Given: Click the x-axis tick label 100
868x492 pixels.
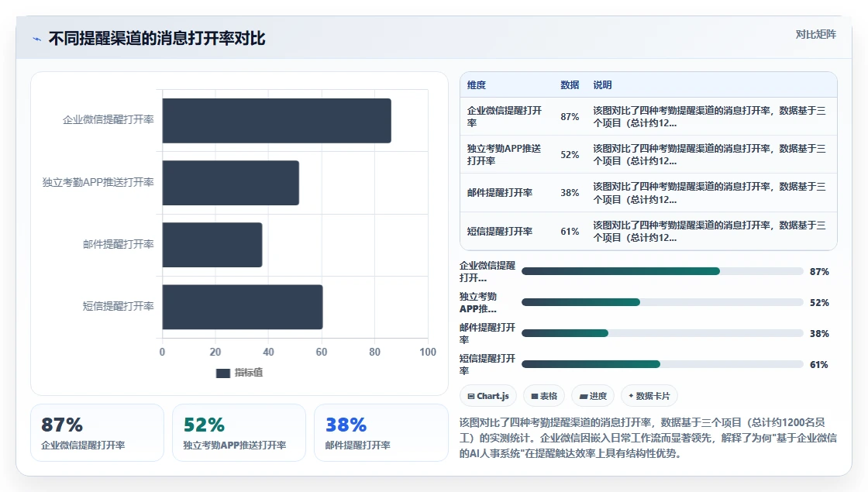Looking at the screenshot, I should (x=427, y=352).
